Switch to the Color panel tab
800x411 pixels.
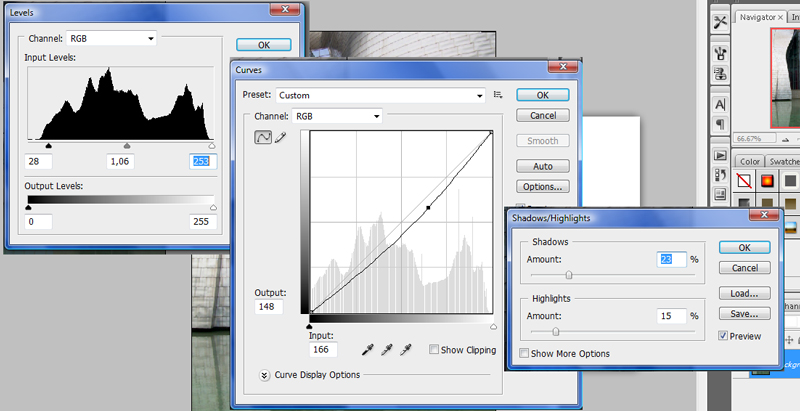coord(750,161)
